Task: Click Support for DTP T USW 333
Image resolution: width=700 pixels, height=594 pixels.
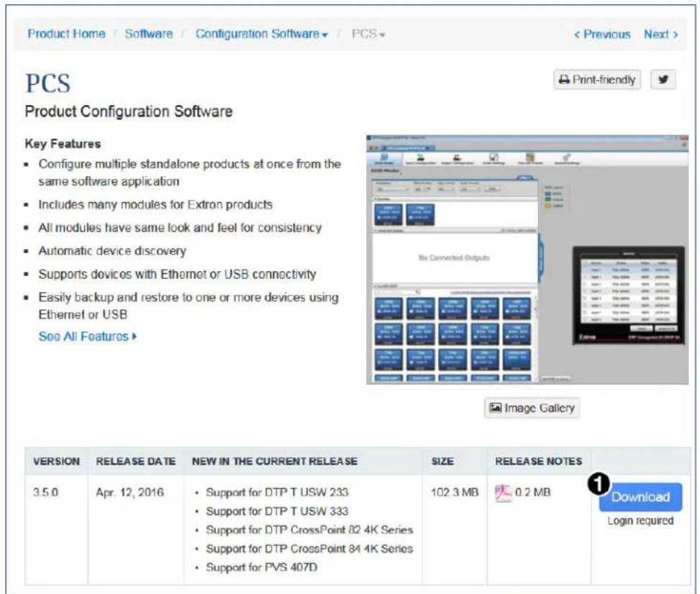Action: pyautogui.click(x=277, y=511)
